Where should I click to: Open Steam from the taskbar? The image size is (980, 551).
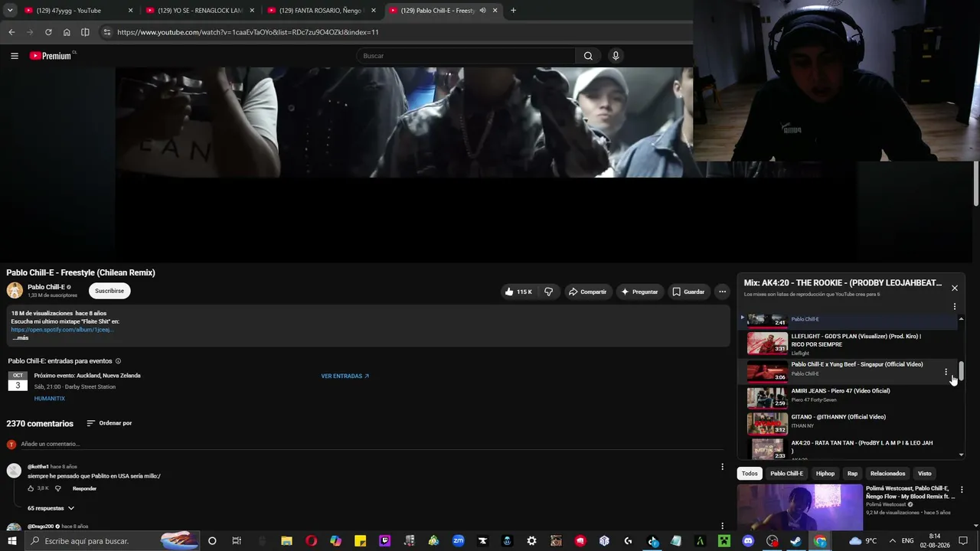point(796,541)
